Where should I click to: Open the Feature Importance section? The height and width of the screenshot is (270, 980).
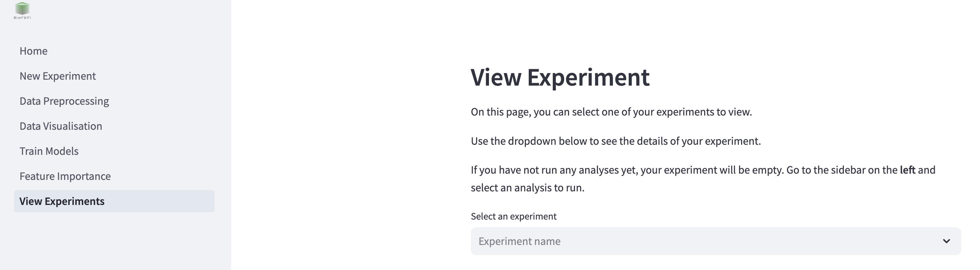(x=65, y=176)
